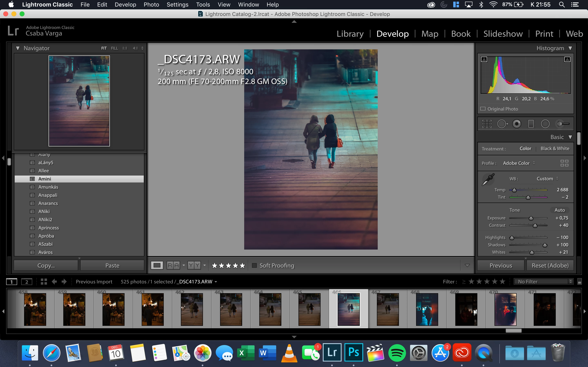The width and height of the screenshot is (588, 367).
Task: Open the No Filter dropdown
Action: click(543, 282)
